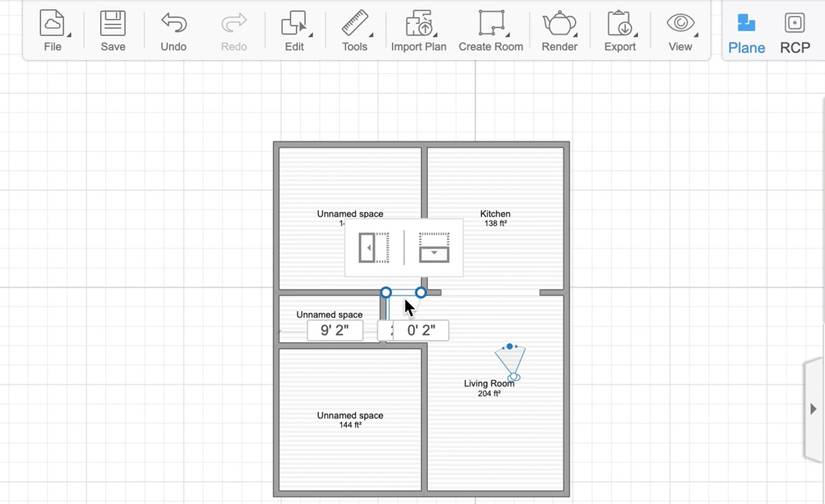Click the Render teapot icon

click(x=559, y=24)
